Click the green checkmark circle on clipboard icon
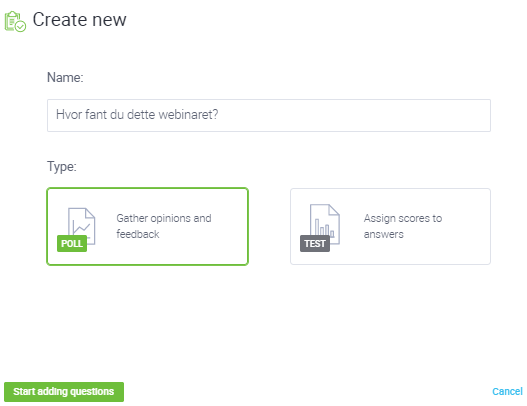The height and width of the screenshot is (406, 527). point(21,27)
